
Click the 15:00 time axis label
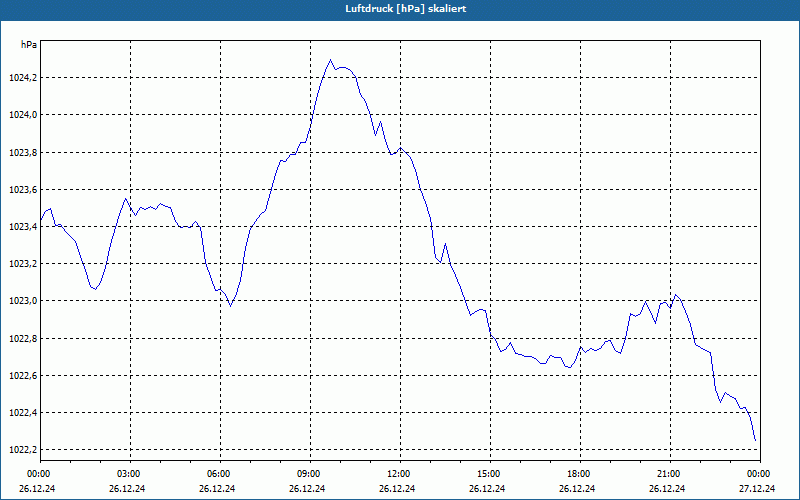point(490,474)
